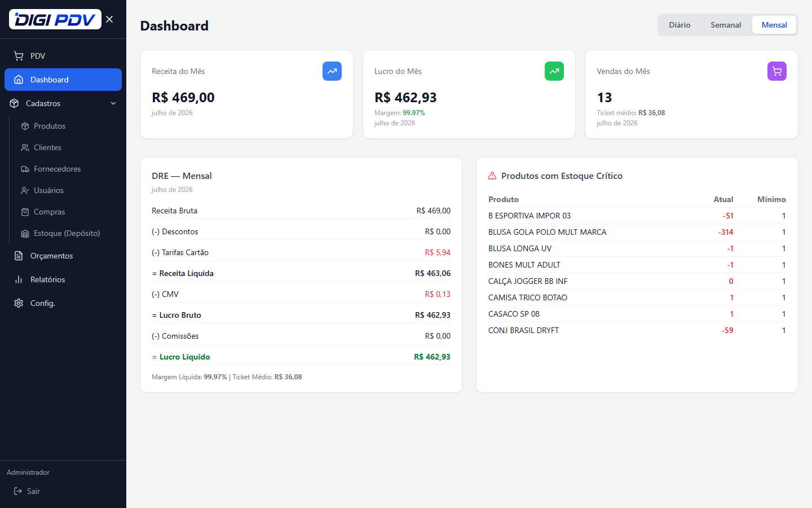Click Produtos com Estoque Crítico heading
The height and width of the screenshot is (508, 812).
click(x=562, y=176)
